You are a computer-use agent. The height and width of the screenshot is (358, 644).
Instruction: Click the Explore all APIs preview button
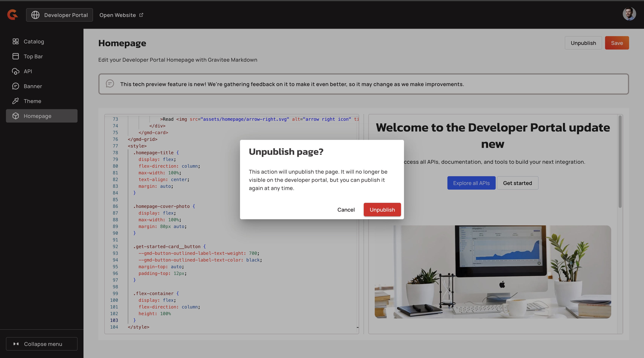[x=471, y=183]
